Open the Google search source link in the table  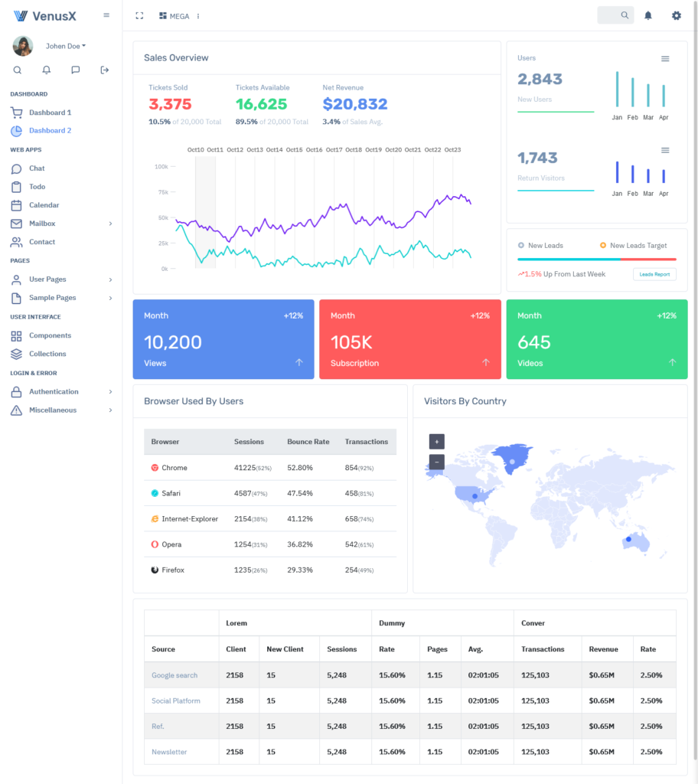[x=173, y=675]
